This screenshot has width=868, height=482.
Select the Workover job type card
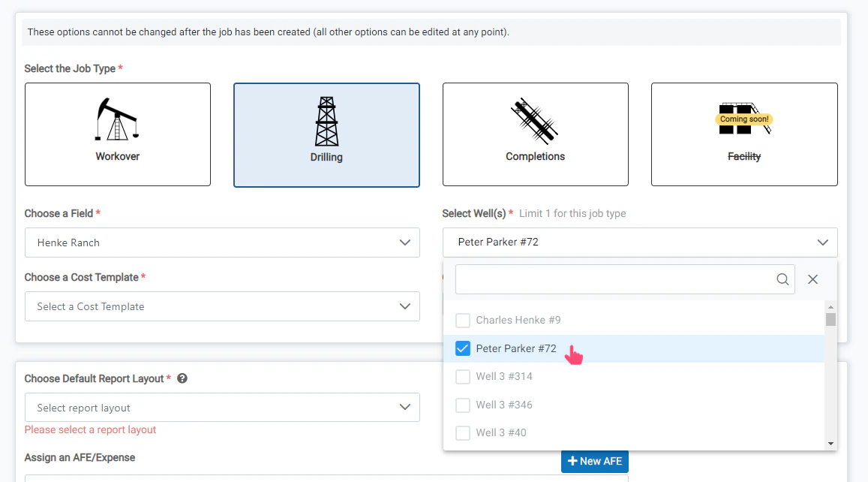coord(117,134)
